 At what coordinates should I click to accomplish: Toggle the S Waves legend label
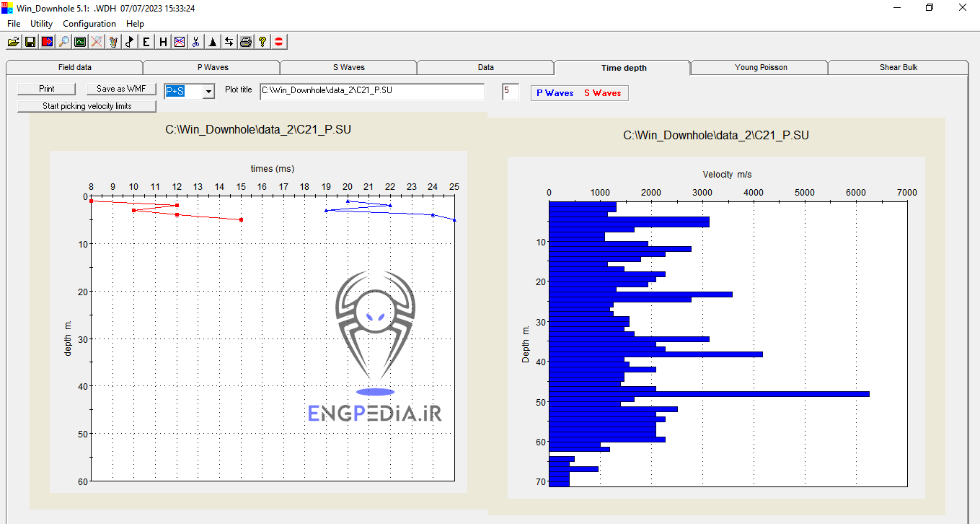[x=602, y=93]
